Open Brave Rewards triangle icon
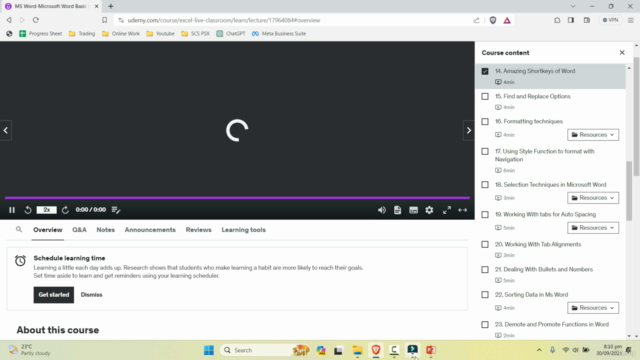The height and width of the screenshot is (360, 640). (x=507, y=20)
